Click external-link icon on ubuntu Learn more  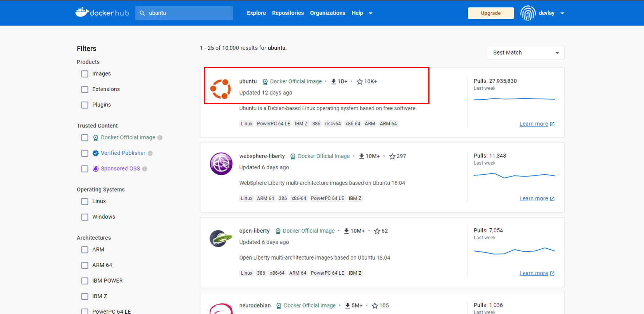[x=552, y=124]
